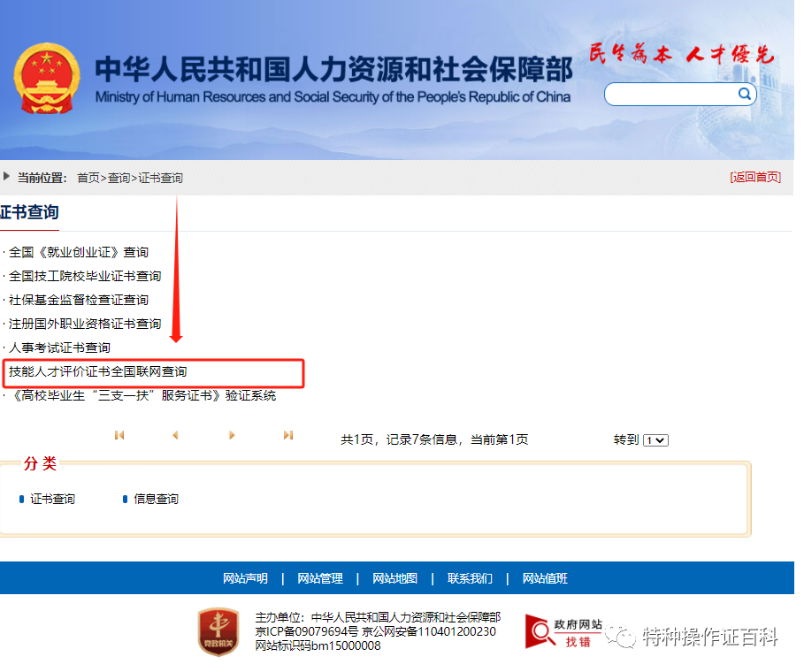
Task: Click the 证书查询 section heading
Action: (x=29, y=212)
